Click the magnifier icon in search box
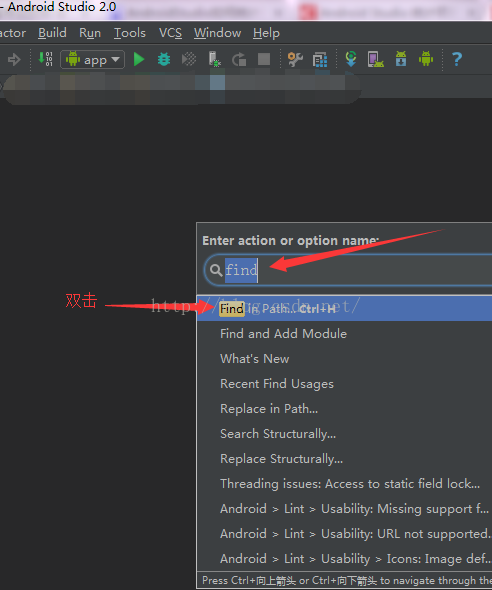492x590 pixels. pyautogui.click(x=216, y=270)
